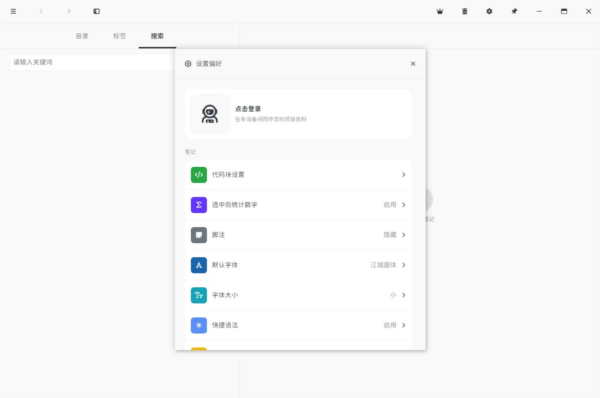Toggle the sidebar panel icon
Image resolution: width=600 pixels, height=398 pixels.
coord(96,11)
